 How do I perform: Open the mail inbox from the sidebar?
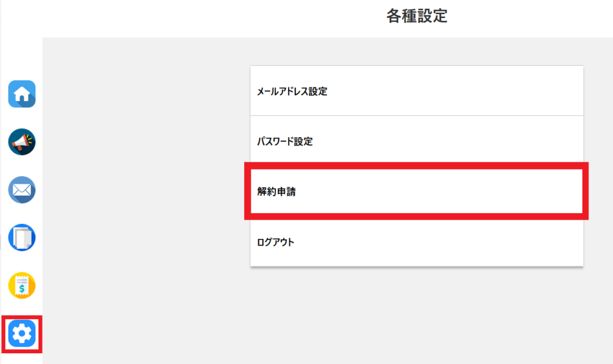[22, 190]
